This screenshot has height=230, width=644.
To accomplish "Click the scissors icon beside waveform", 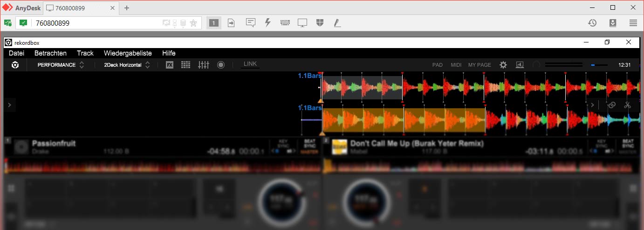I will coord(628,105).
